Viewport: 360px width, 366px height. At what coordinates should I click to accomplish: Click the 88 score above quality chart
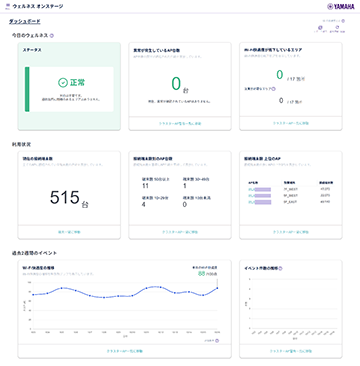[x=201, y=274]
